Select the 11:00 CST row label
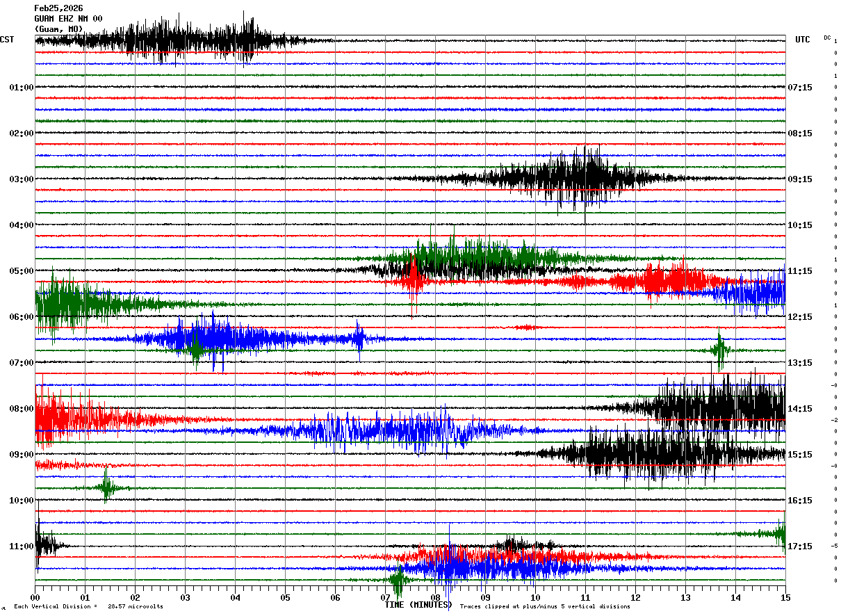Screen dimensions: 841x616 [22, 546]
